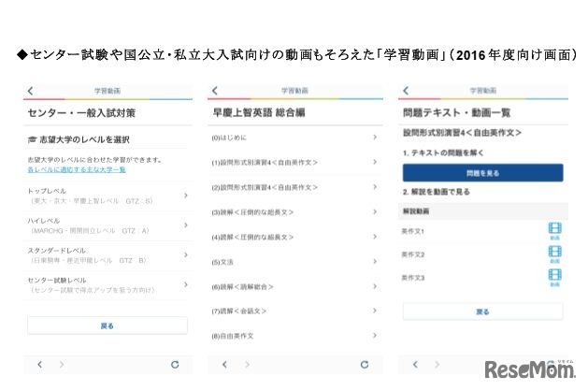Click browser forward arrow below 問題テキスト・動画一覧 screen

437,365
